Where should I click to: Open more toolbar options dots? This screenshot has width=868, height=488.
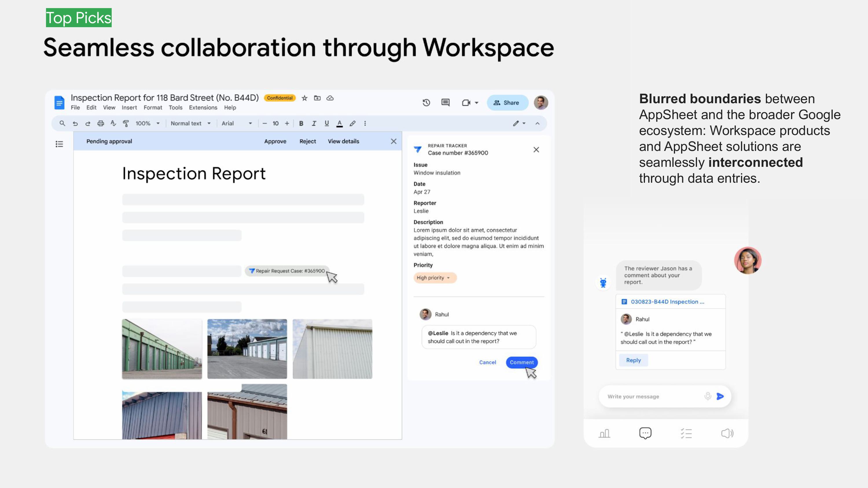[365, 124]
